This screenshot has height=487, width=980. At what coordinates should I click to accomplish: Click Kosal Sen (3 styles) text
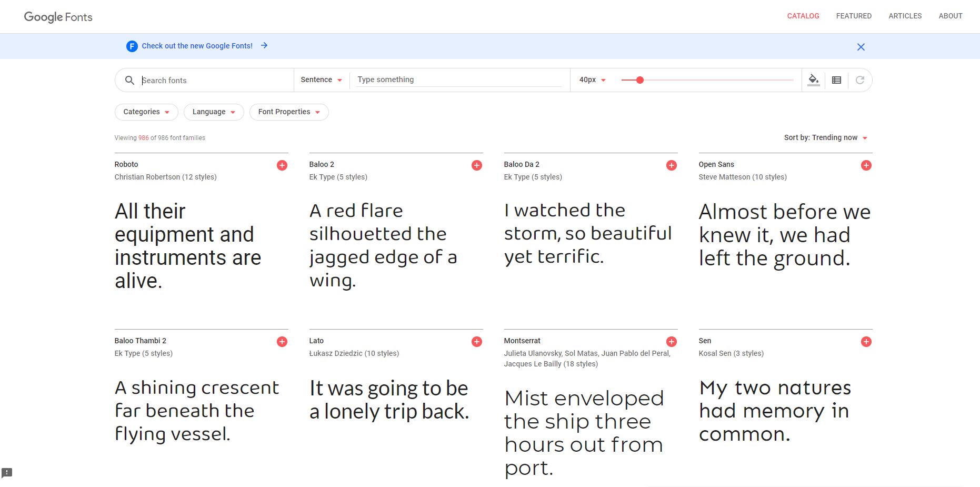coord(731,353)
